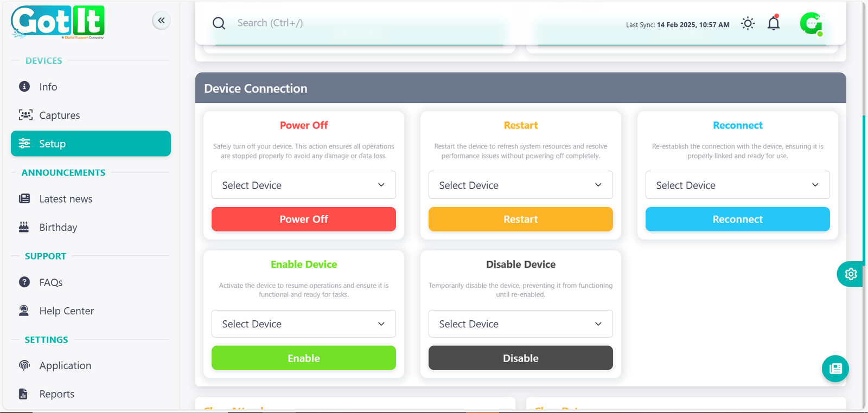This screenshot has height=413, width=868.
Task: Collapse the sidebar with double-chevron icon
Action: 161,21
